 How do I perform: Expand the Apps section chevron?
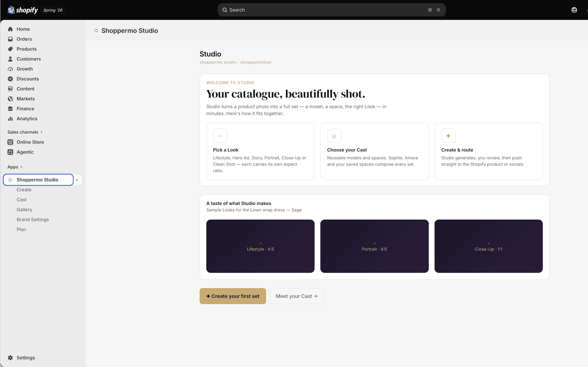coord(21,167)
